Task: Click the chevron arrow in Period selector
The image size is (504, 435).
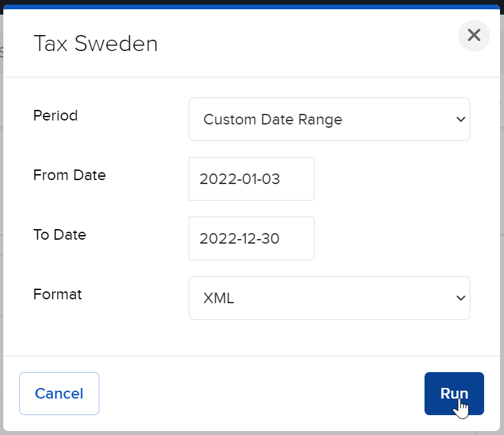Action: (x=460, y=120)
